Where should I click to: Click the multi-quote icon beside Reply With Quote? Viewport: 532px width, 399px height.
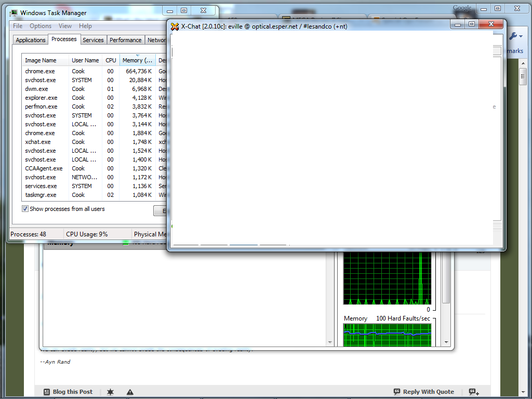[473, 392]
